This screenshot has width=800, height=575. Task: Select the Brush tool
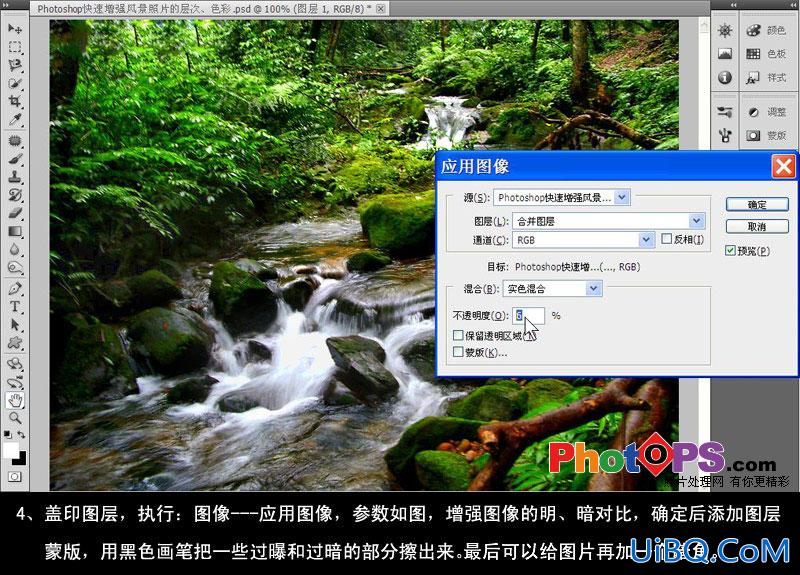pos(14,159)
